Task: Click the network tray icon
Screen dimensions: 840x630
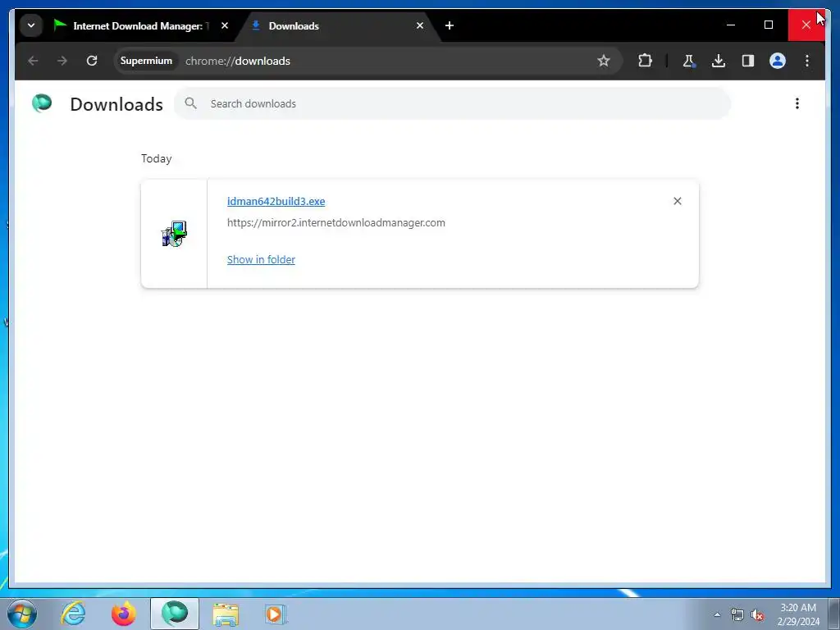Action: 737,615
